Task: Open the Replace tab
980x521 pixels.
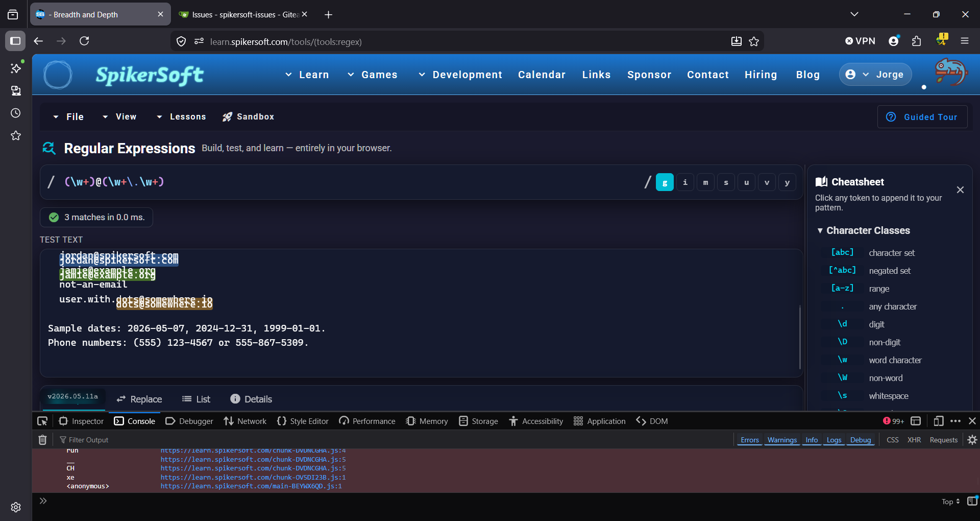Action: [139, 399]
